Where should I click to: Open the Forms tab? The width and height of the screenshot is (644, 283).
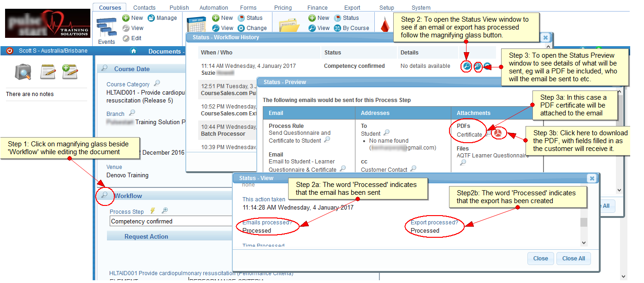248,7
